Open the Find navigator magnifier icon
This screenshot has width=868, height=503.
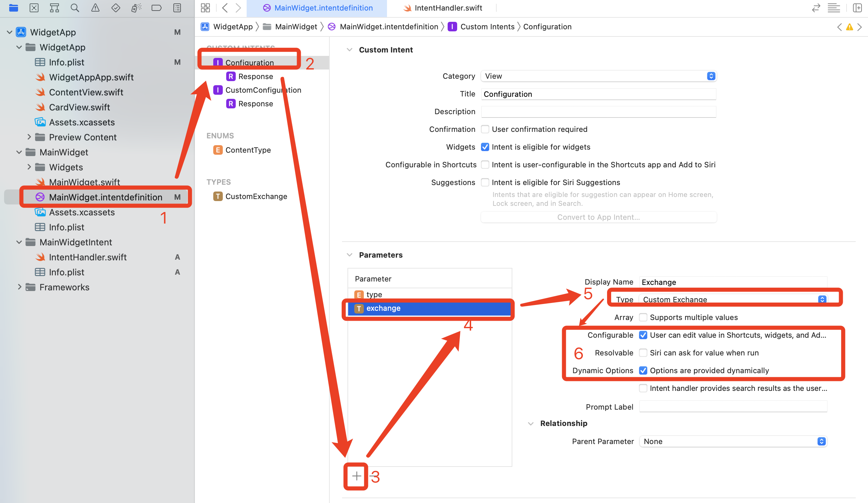(x=75, y=7)
